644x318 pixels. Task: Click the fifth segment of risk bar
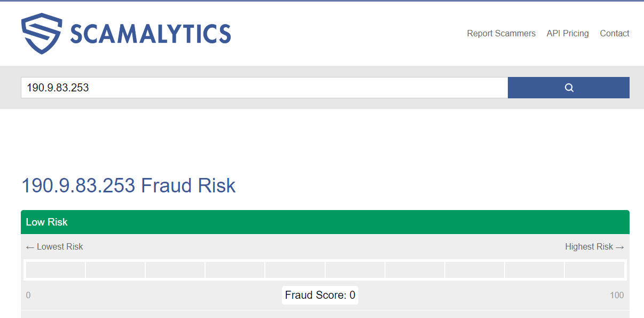pos(295,270)
